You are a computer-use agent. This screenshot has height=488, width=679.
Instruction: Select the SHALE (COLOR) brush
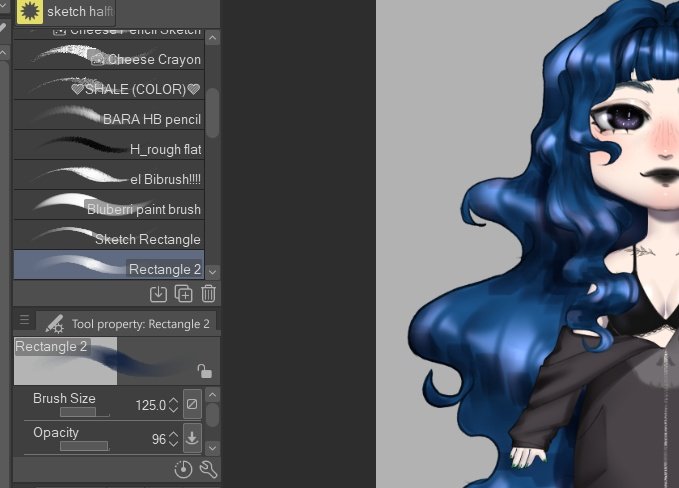(109, 85)
